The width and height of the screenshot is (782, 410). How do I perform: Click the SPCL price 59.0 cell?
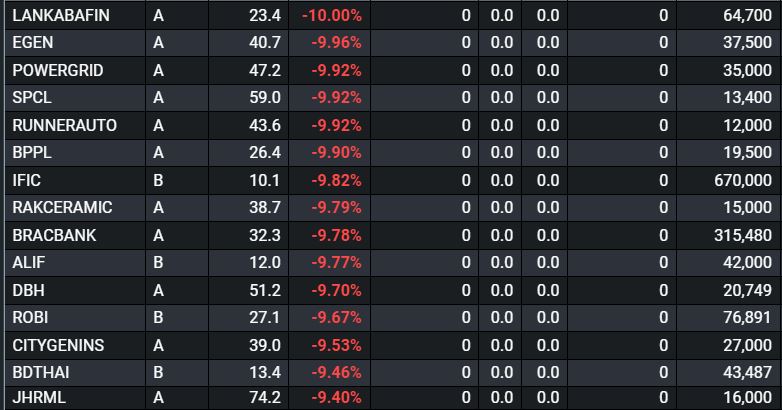point(264,98)
